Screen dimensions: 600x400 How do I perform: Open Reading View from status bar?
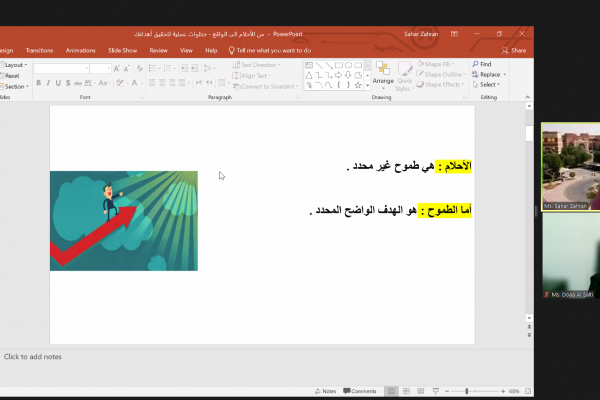tap(420, 391)
